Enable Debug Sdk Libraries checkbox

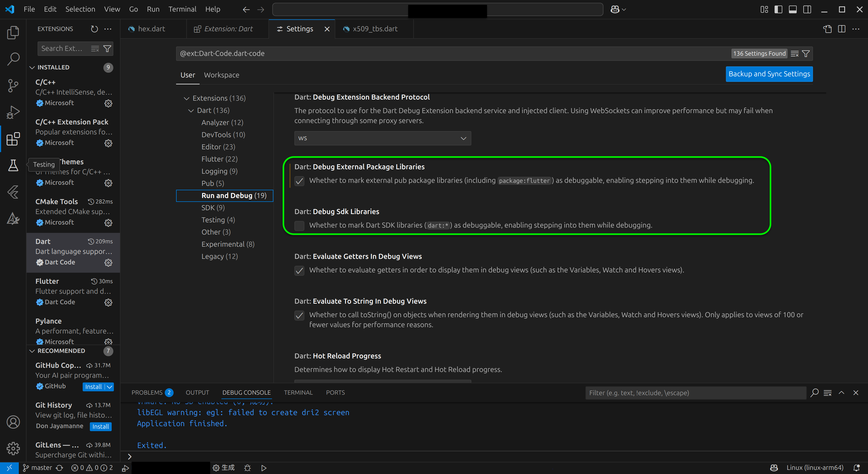299,226
